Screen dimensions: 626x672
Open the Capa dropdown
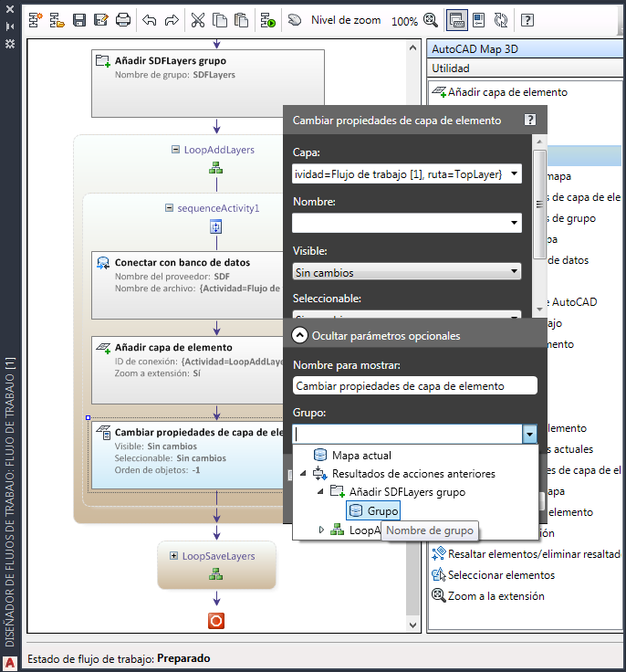(514, 173)
